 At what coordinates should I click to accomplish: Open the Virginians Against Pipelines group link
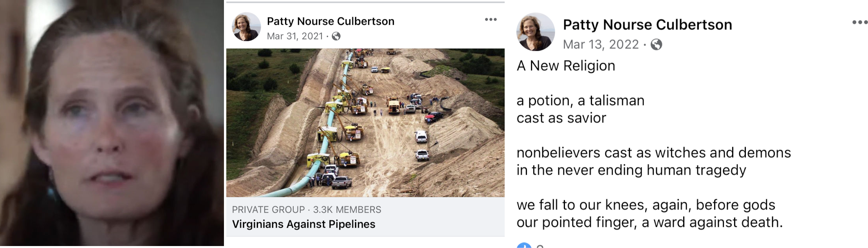(x=303, y=224)
